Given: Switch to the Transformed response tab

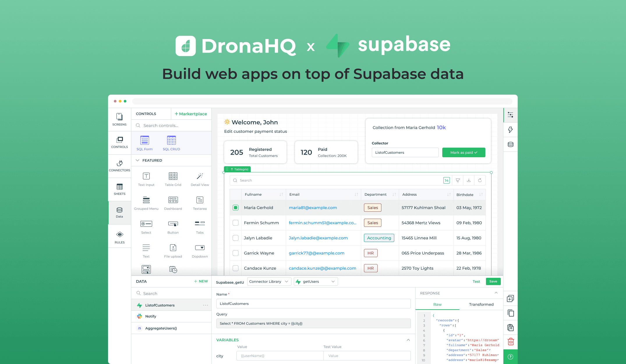Looking at the screenshot, I should (481, 304).
